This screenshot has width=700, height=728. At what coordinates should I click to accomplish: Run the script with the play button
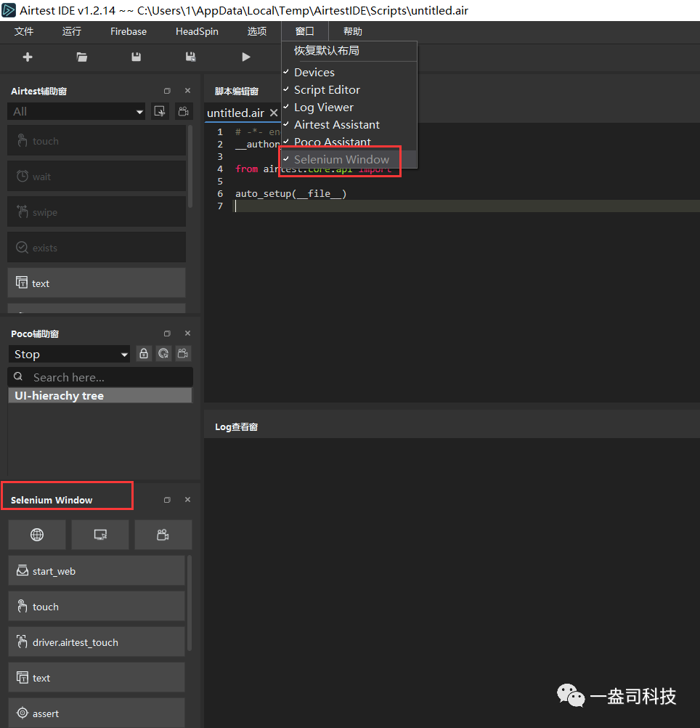click(x=246, y=57)
